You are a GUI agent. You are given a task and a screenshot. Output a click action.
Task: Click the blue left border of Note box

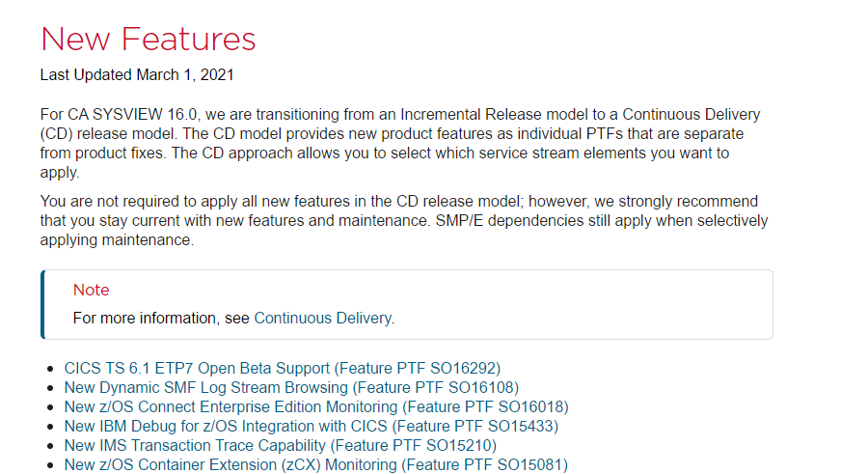coord(42,304)
